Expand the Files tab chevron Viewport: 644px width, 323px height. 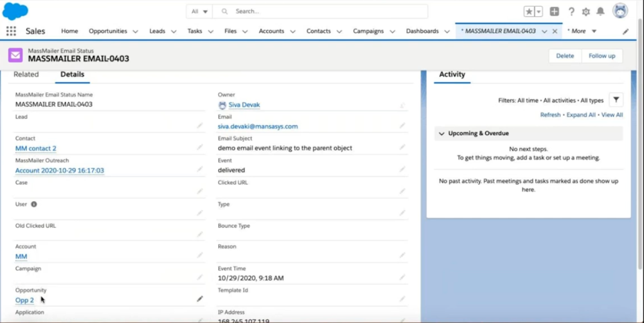tap(245, 31)
